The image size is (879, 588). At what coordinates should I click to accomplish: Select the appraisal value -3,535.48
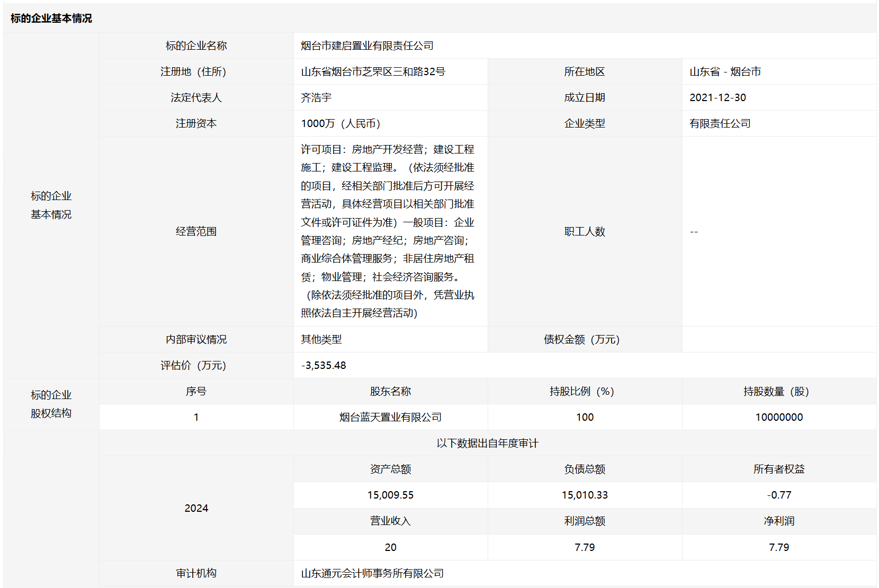click(x=324, y=366)
